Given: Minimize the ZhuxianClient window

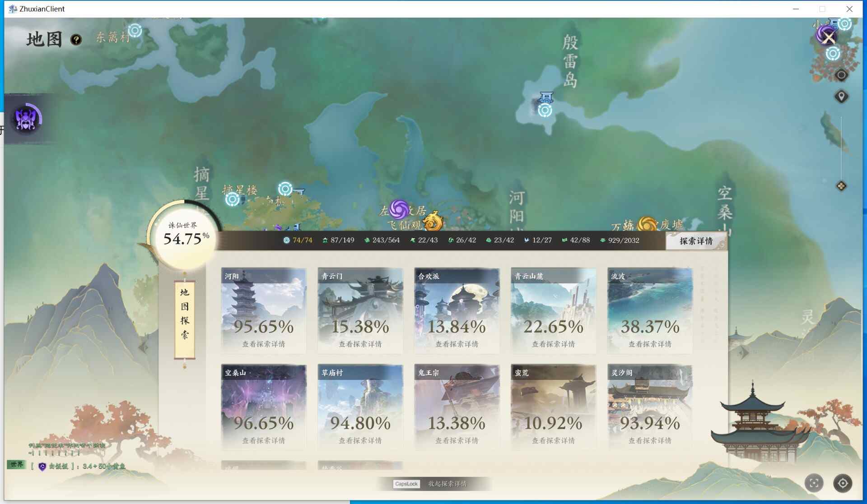Looking at the screenshot, I should [x=796, y=9].
